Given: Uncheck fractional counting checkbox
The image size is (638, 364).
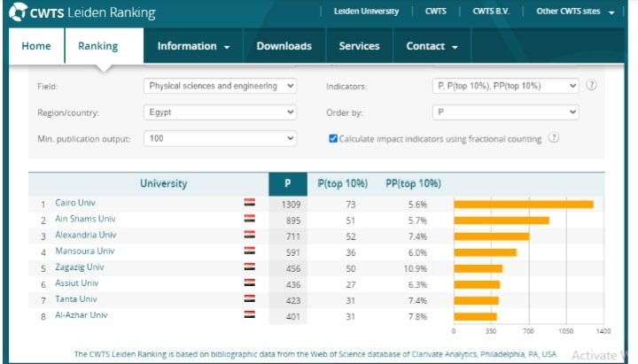Looking at the screenshot, I should [x=333, y=139].
